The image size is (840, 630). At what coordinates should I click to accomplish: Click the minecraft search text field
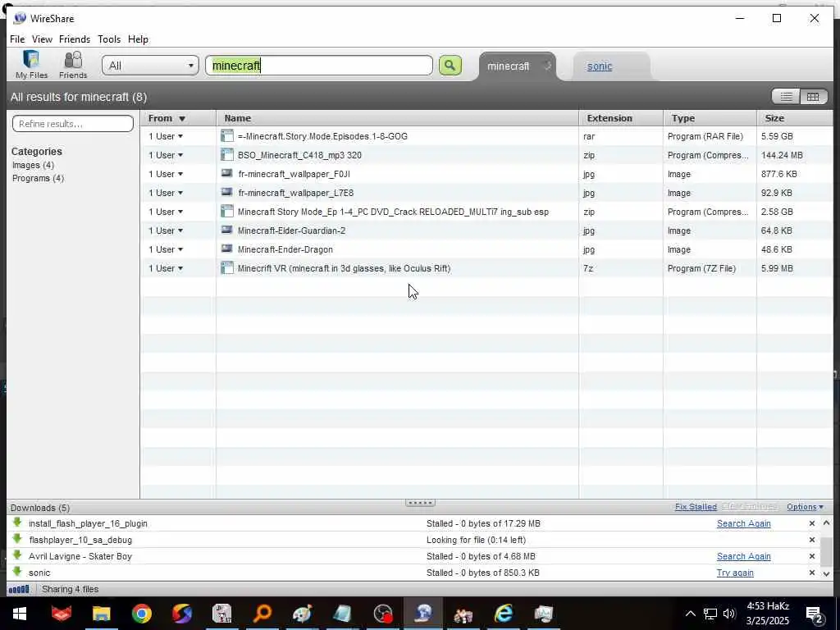click(x=319, y=66)
